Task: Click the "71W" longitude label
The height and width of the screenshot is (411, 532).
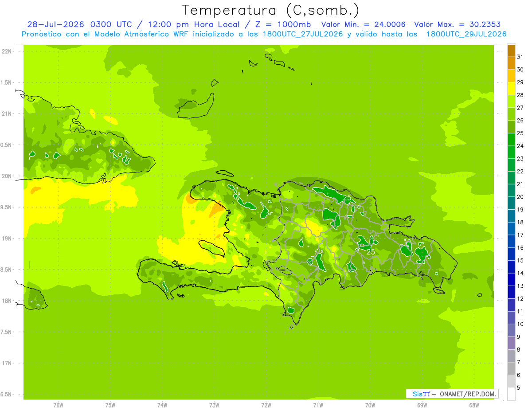Action: tap(318, 405)
